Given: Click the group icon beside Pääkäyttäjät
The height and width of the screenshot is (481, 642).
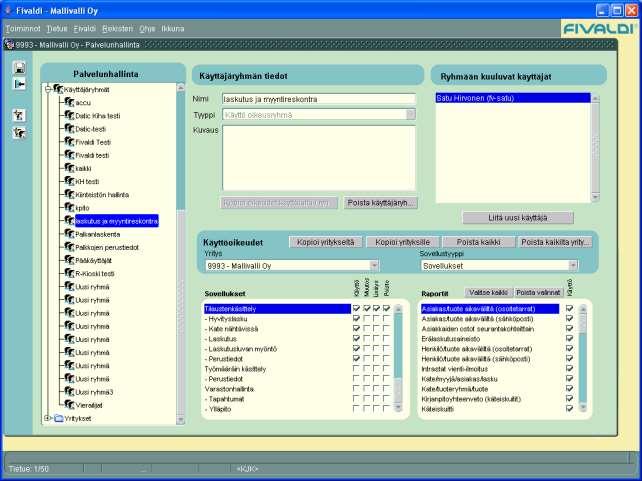Looking at the screenshot, I should [x=69, y=260].
